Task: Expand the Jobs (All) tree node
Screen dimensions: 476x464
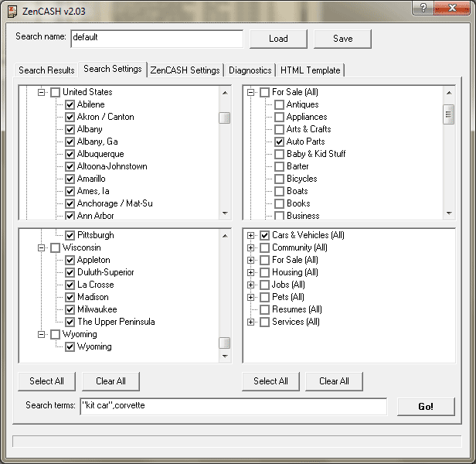Action: pyautogui.click(x=250, y=285)
